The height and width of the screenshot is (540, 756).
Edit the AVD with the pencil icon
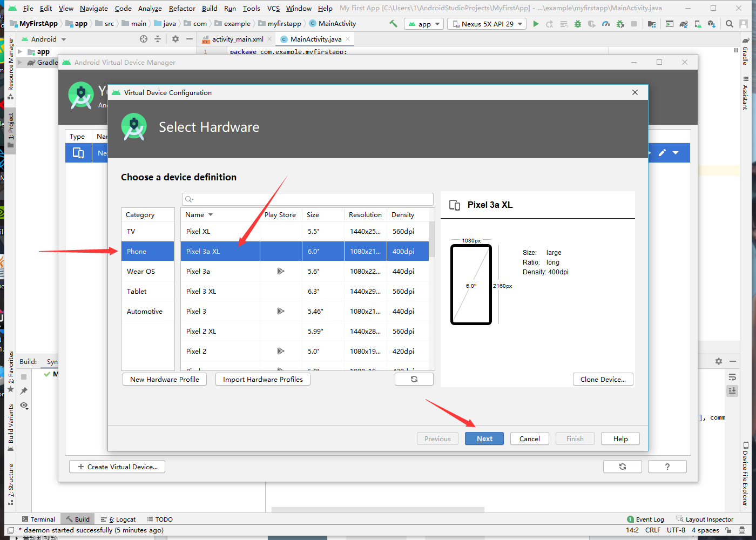[662, 153]
